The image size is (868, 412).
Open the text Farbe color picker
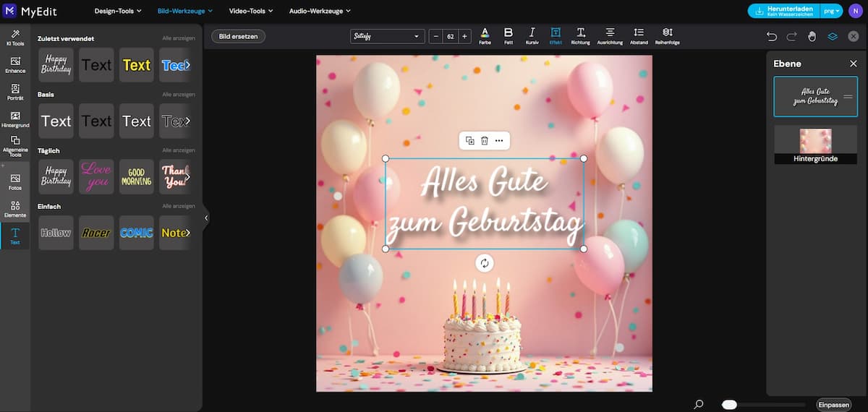[x=485, y=35]
